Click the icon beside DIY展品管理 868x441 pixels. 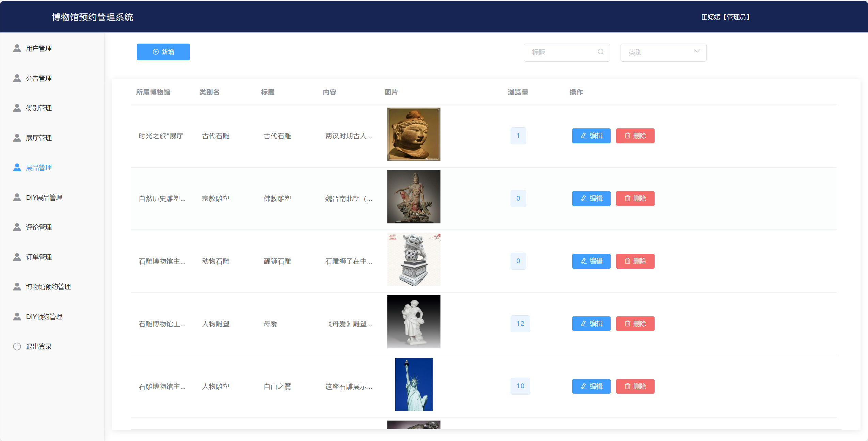click(x=17, y=198)
